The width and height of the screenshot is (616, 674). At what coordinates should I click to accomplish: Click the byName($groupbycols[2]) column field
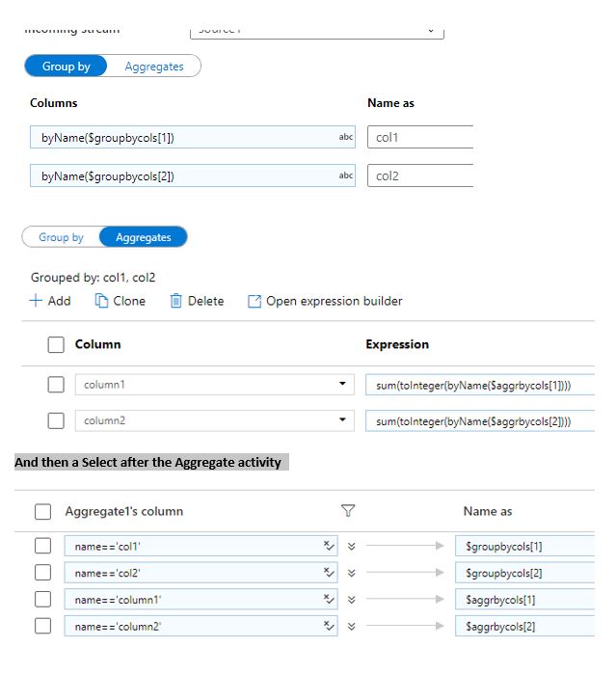tap(193, 175)
